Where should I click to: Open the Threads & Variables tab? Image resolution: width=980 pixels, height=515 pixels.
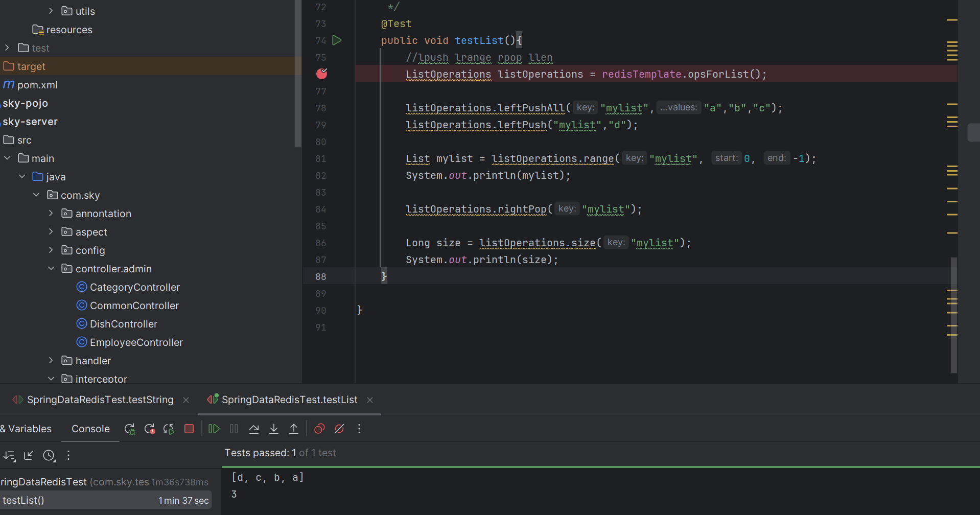point(26,429)
